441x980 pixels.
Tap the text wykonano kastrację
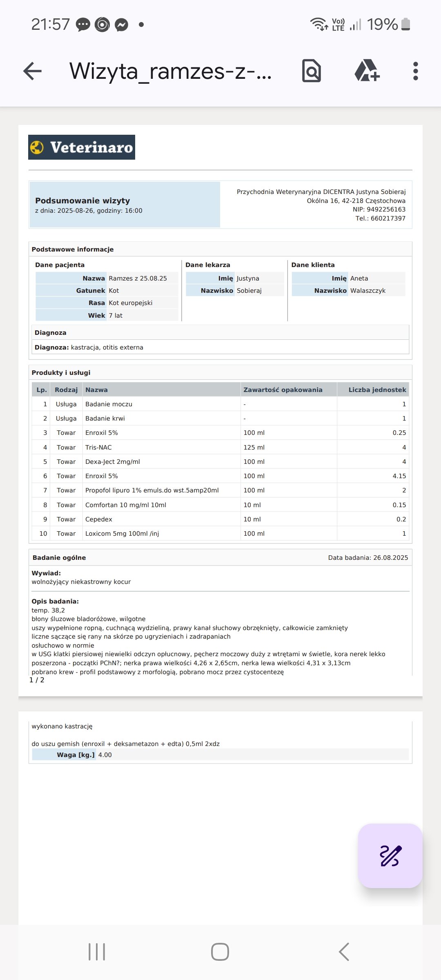(62, 726)
